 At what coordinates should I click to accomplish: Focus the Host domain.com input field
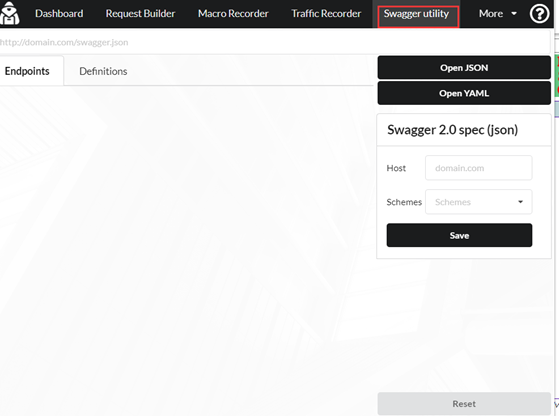click(478, 168)
